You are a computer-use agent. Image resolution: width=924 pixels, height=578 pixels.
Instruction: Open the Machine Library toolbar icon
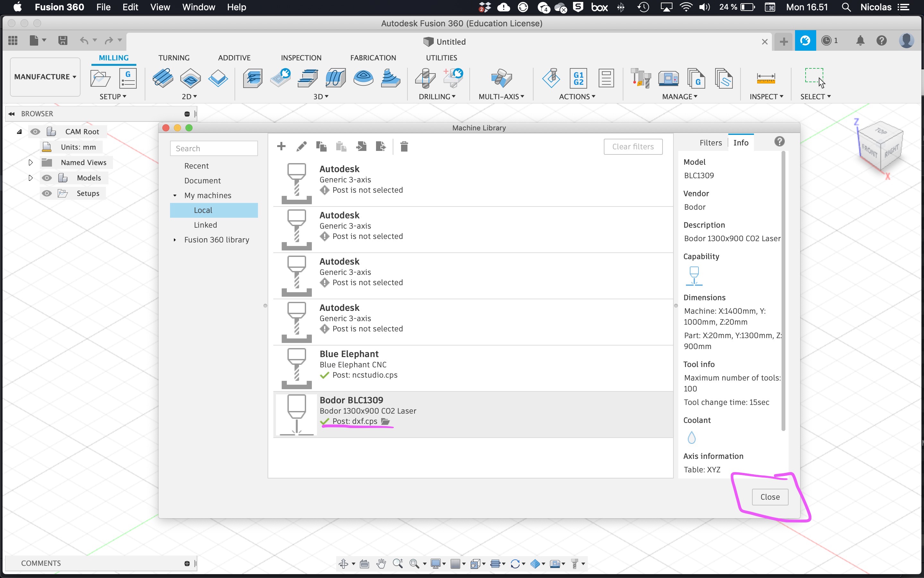(x=669, y=78)
